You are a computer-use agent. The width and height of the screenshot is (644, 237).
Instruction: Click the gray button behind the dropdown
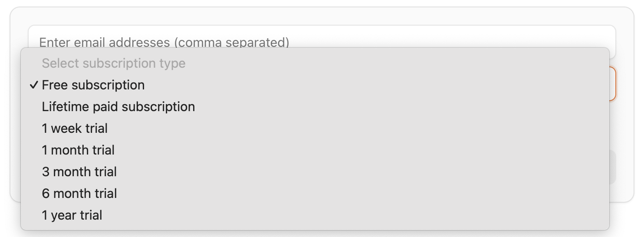tap(612, 167)
